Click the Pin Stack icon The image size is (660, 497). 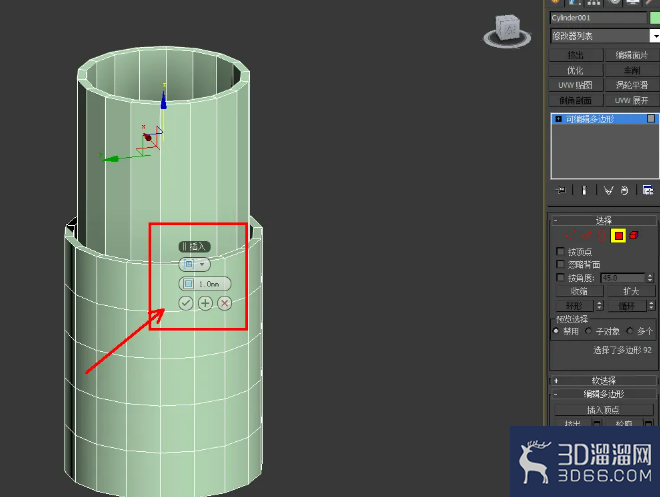pos(561,191)
